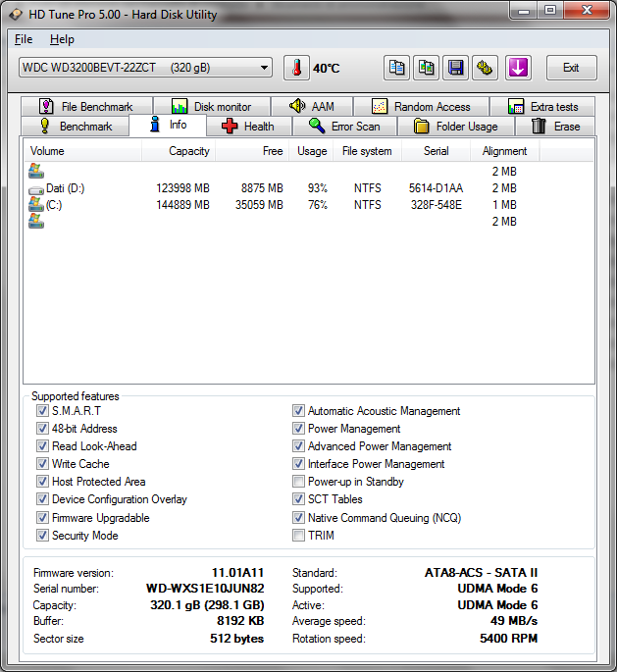This screenshot has width=617, height=672.
Task: Click the ATA8-ACS - SATA II standard value
Action: 481,573
